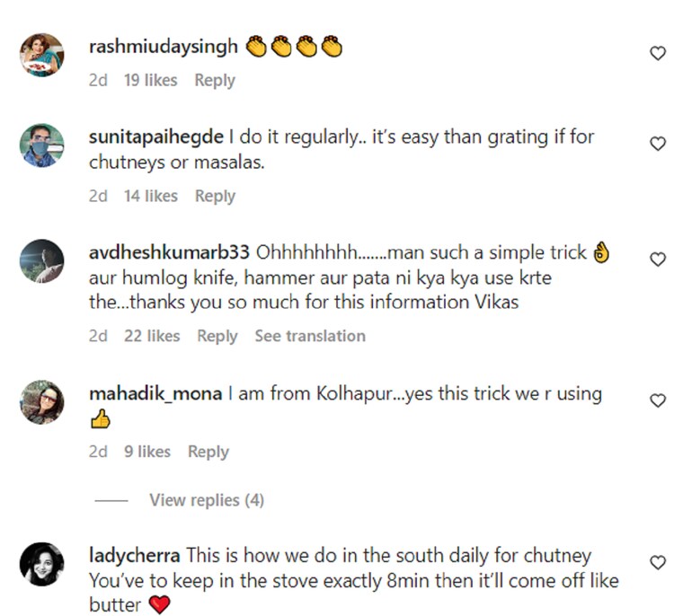The image size is (674, 616).
Task: Open ladycherra's profile picture
Action: (42, 564)
